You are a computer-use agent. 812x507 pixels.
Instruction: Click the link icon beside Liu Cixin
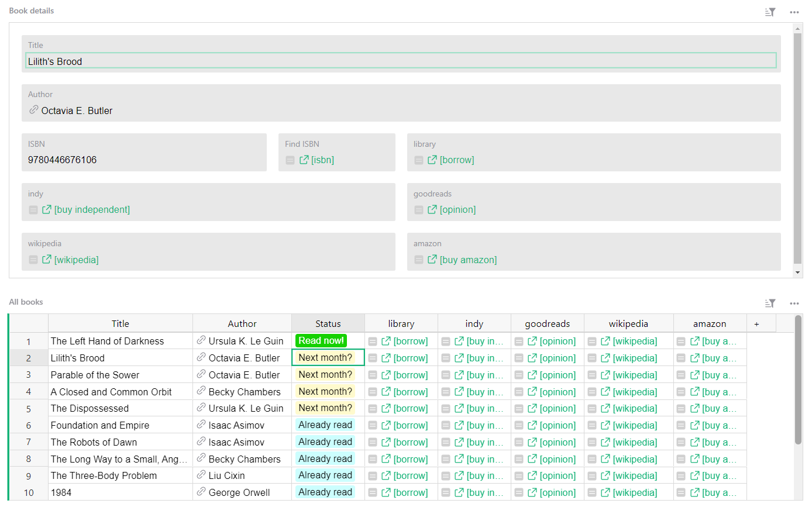coord(201,475)
